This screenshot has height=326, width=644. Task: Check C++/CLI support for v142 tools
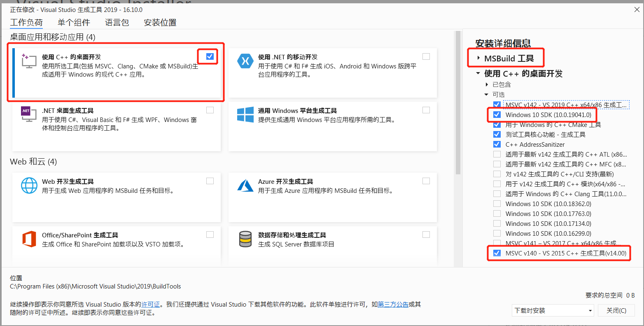497,174
